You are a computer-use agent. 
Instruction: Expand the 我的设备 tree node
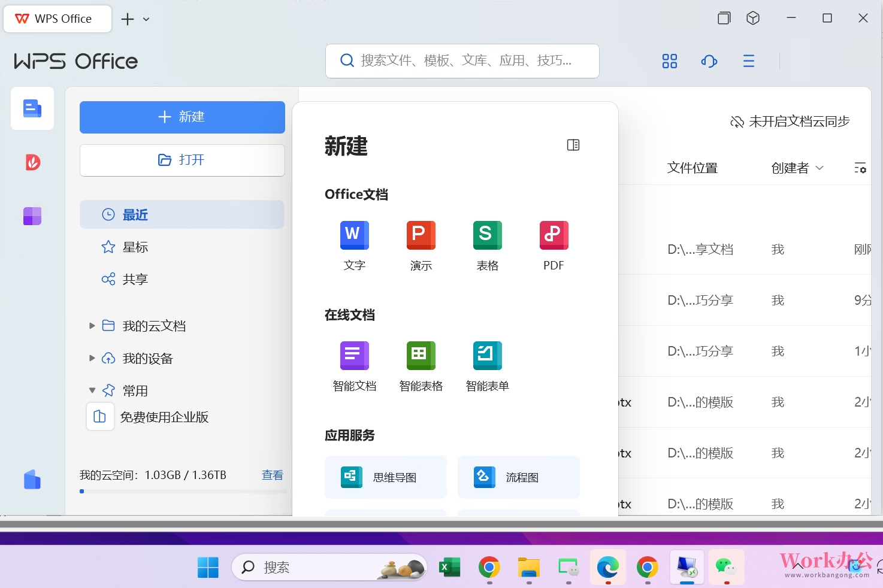92,358
